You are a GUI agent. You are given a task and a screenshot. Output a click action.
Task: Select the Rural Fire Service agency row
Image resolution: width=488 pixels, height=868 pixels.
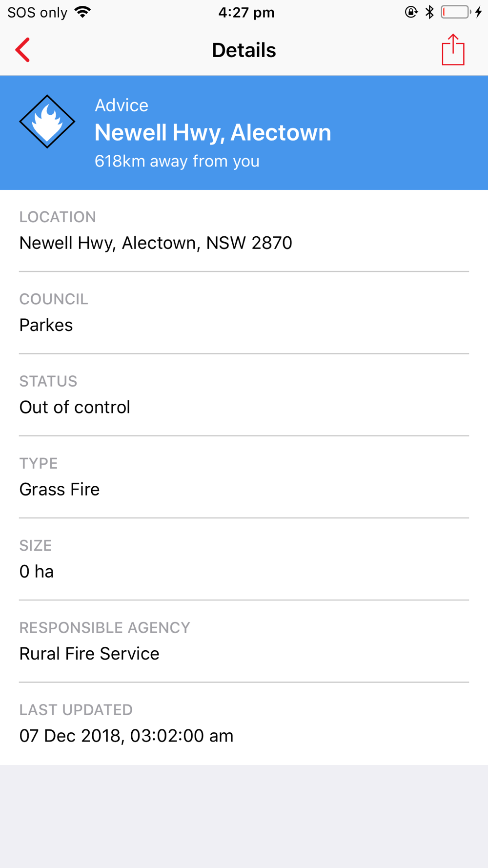pyautogui.click(x=89, y=653)
